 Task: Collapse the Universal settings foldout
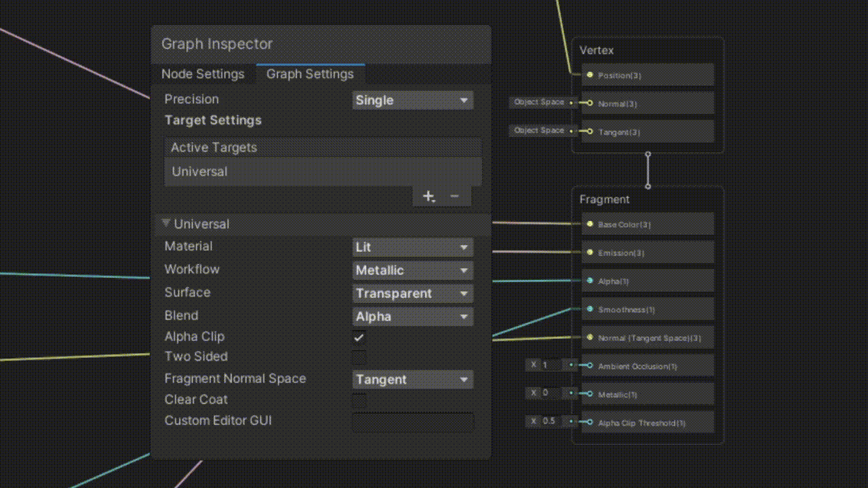click(x=165, y=224)
